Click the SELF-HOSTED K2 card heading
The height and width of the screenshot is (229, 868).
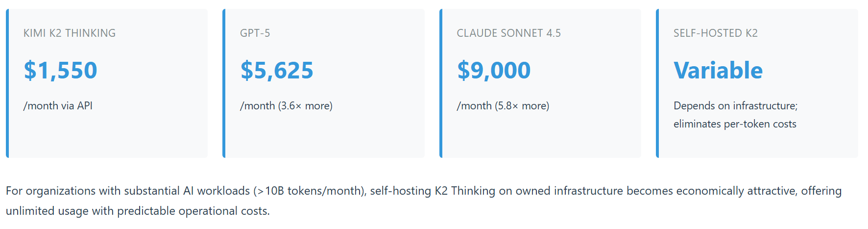pos(715,33)
